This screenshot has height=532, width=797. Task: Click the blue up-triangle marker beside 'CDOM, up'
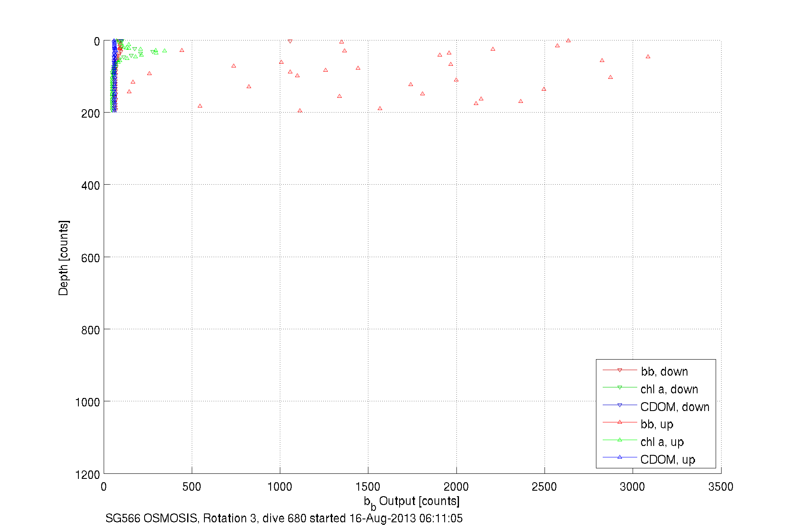click(620, 457)
